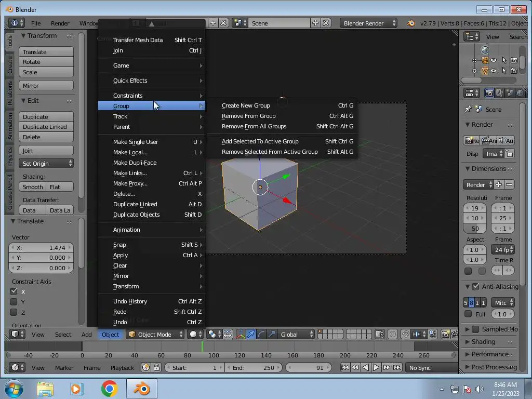Open the Constraints submenu entry
The height and width of the screenshot is (399, 532).
click(x=152, y=96)
